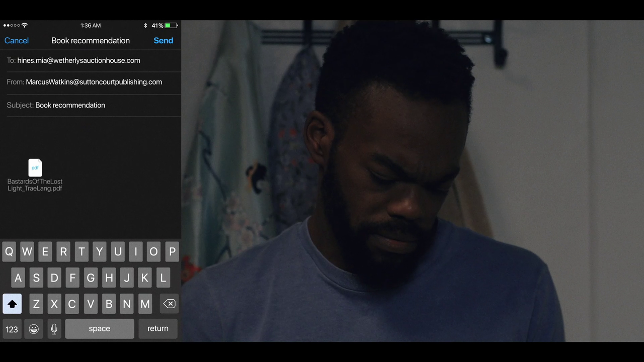The height and width of the screenshot is (362, 644).
Task: Send the Book recommendation email
Action: click(164, 41)
